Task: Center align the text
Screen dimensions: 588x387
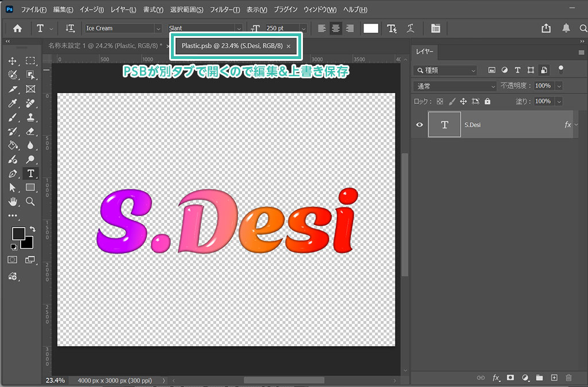Action: [336, 28]
